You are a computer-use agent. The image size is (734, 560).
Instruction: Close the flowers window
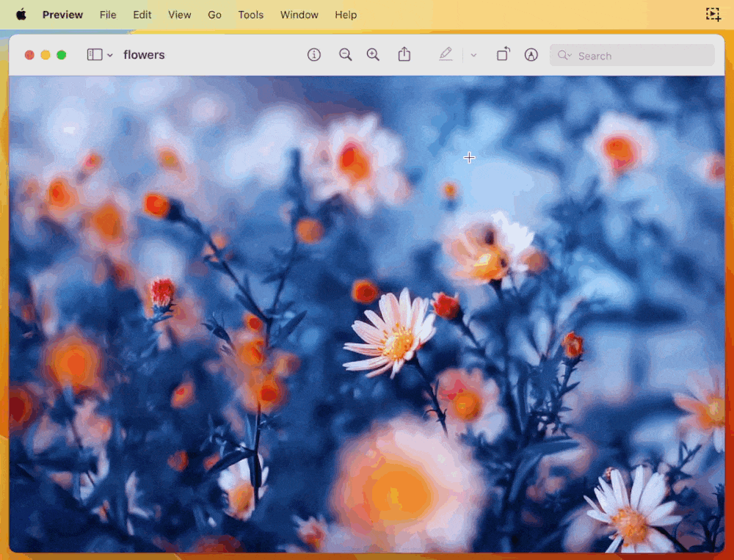click(29, 55)
